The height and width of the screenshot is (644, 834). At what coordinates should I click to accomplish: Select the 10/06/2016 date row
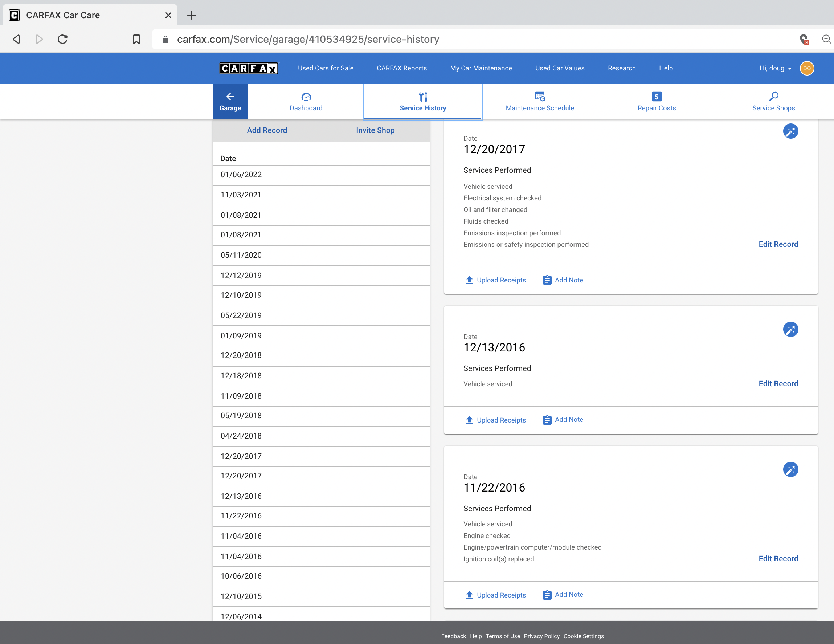tap(321, 576)
